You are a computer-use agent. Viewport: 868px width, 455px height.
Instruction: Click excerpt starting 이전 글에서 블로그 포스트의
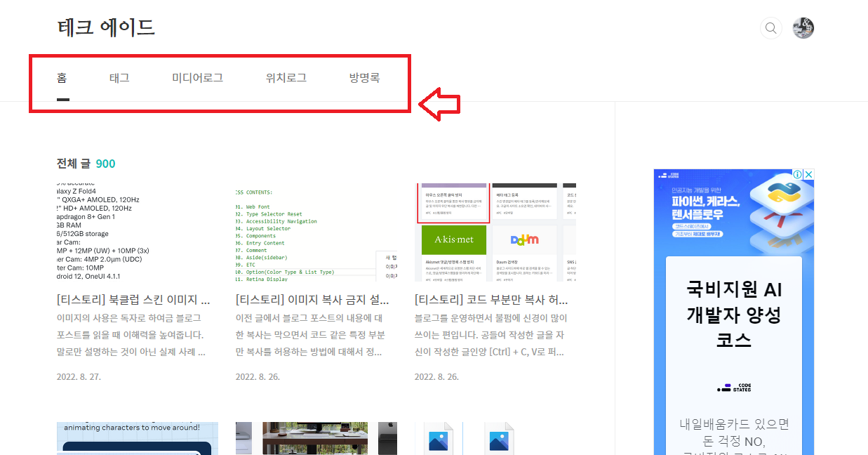pos(310,336)
